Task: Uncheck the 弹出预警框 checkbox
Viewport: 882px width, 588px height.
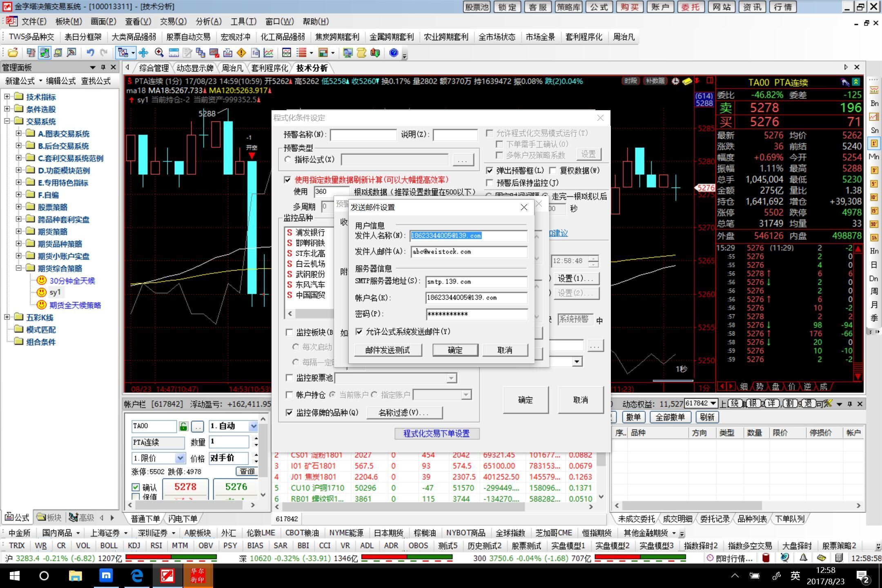Action: click(490, 171)
